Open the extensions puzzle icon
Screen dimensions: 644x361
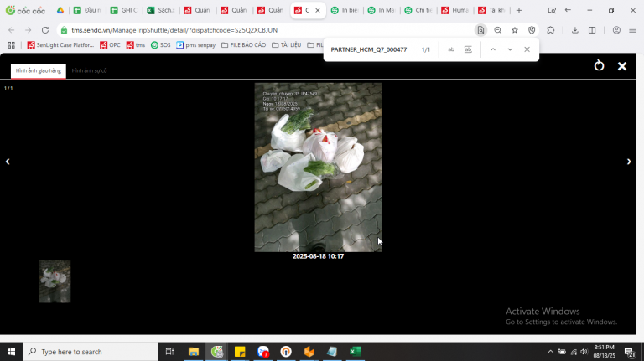(551, 30)
